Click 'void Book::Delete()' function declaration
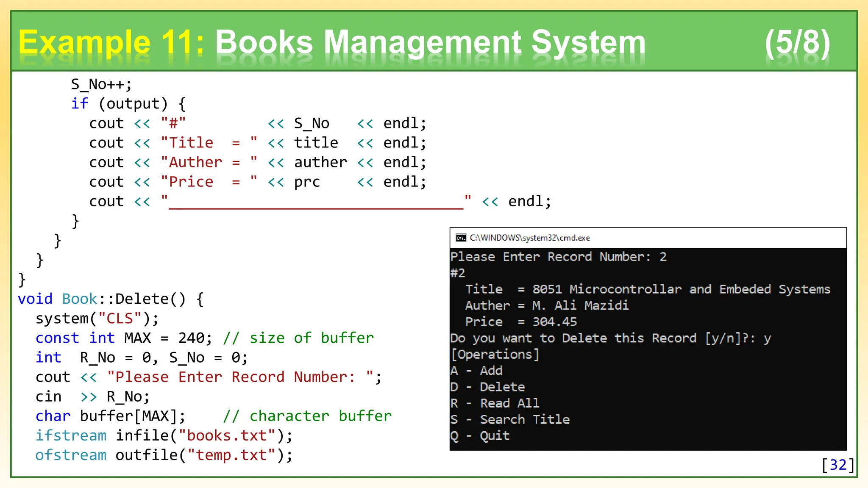This screenshot has height=488, width=868. coord(111,299)
